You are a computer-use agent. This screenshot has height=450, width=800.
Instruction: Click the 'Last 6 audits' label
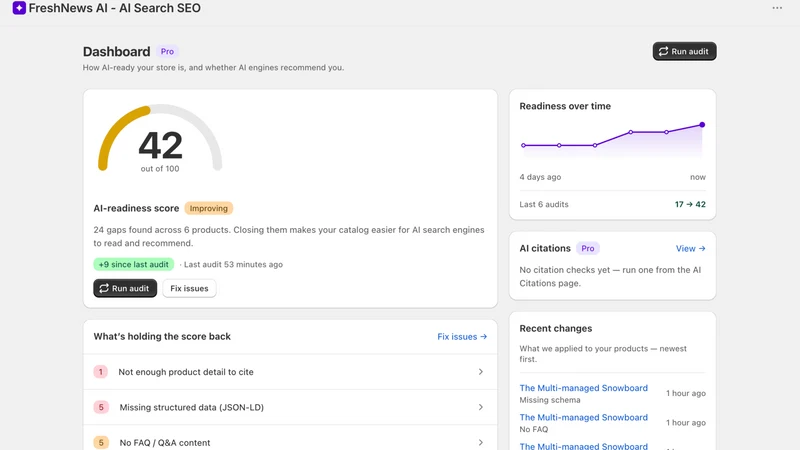[544, 204]
